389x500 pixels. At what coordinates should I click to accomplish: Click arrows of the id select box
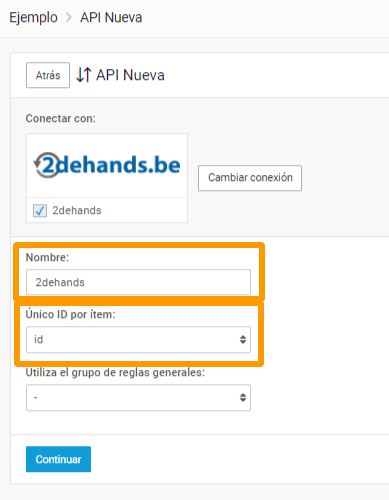click(x=243, y=340)
